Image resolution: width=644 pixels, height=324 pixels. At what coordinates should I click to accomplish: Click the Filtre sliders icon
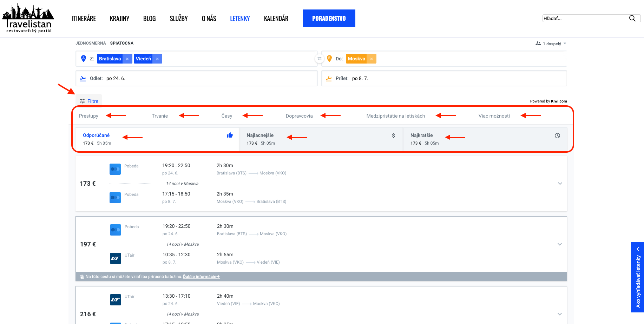click(82, 101)
